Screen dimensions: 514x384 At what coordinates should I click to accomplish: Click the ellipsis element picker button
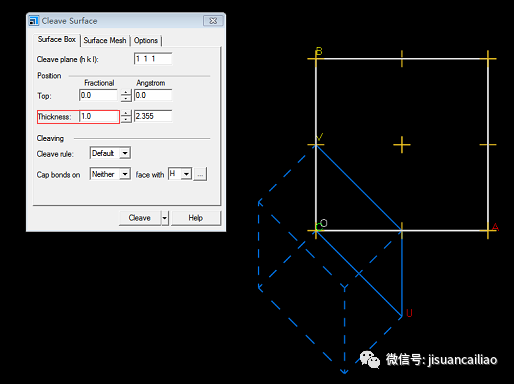200,174
